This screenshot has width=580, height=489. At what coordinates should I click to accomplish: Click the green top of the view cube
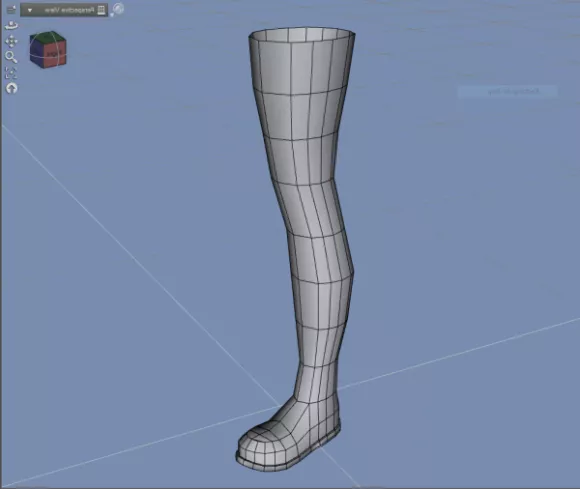pos(48,37)
